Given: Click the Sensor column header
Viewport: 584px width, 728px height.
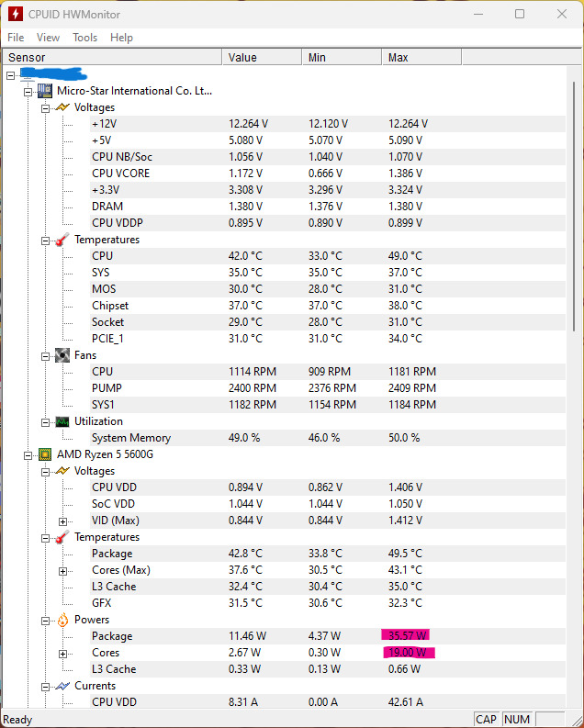Looking at the screenshot, I should click(112, 58).
